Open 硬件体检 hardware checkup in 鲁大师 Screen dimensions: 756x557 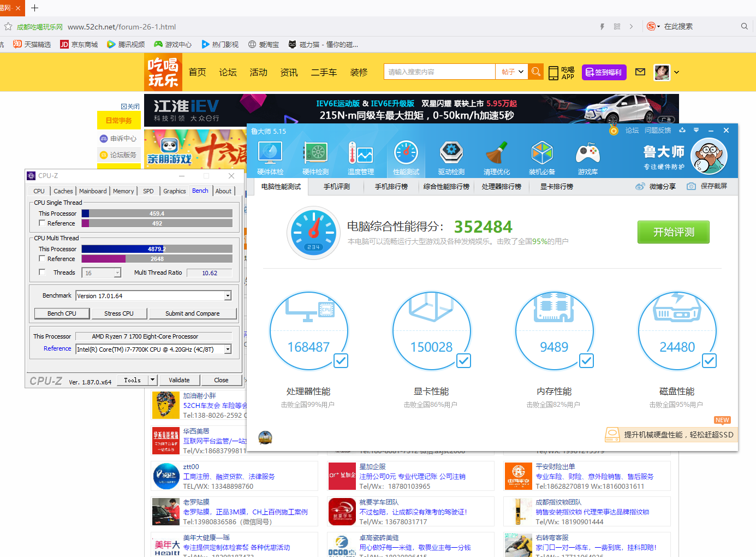tap(270, 158)
